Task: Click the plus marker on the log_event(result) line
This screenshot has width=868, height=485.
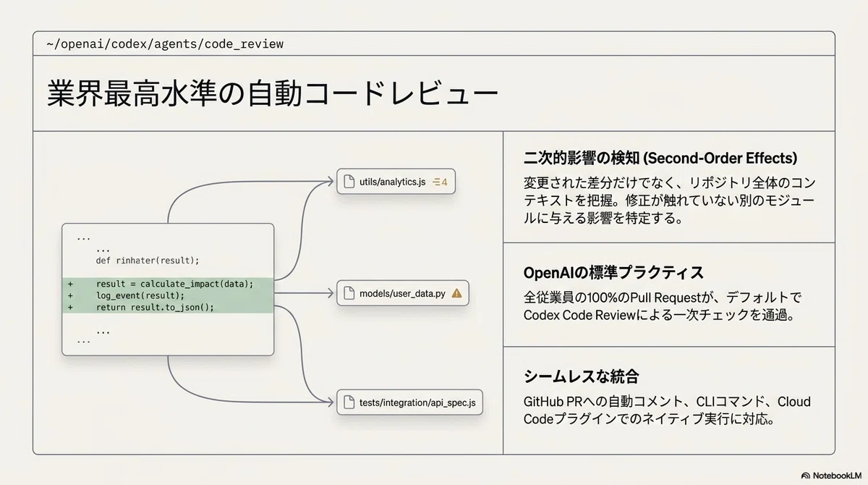Action: 70,295
